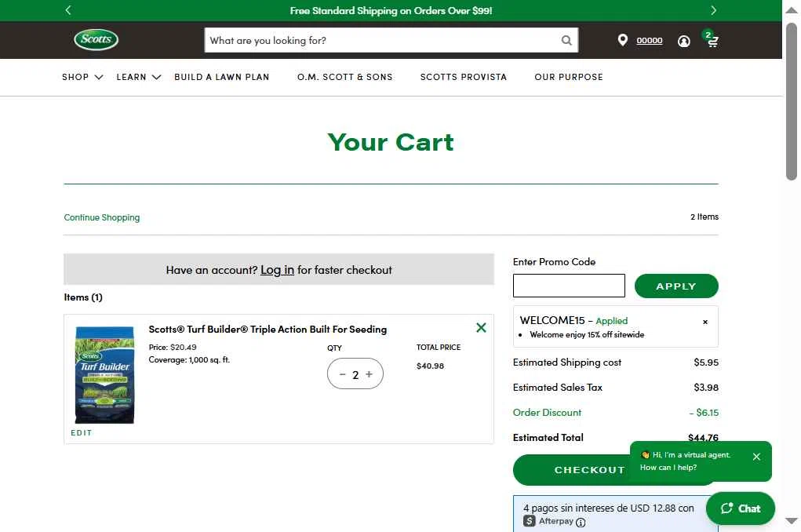Click Continue Shopping link
The width and height of the screenshot is (801, 532).
(102, 217)
